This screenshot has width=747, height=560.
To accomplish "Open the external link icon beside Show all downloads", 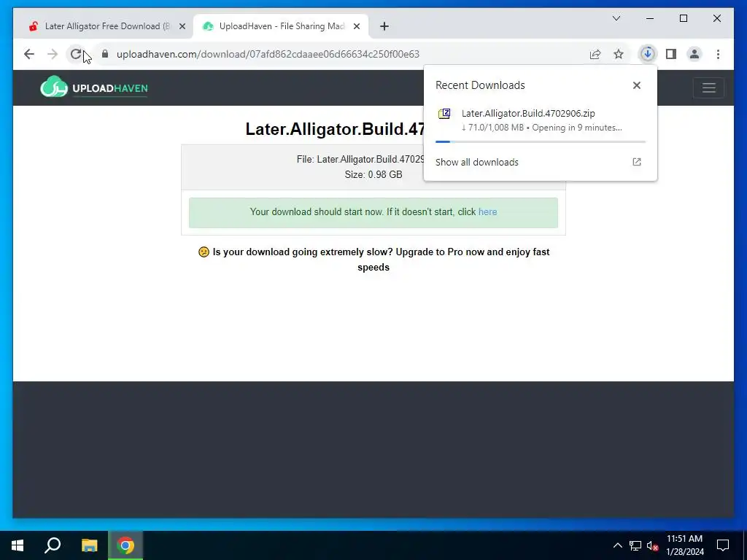I will tap(636, 162).
